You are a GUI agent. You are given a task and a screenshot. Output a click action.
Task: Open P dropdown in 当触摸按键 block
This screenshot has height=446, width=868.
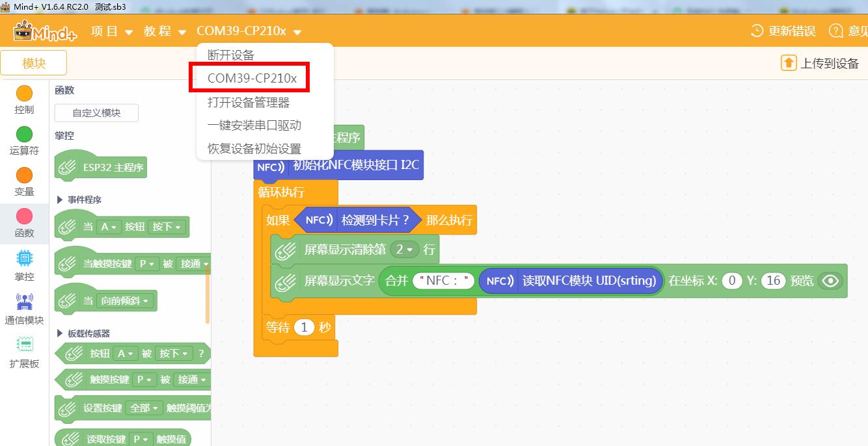pyautogui.click(x=146, y=264)
